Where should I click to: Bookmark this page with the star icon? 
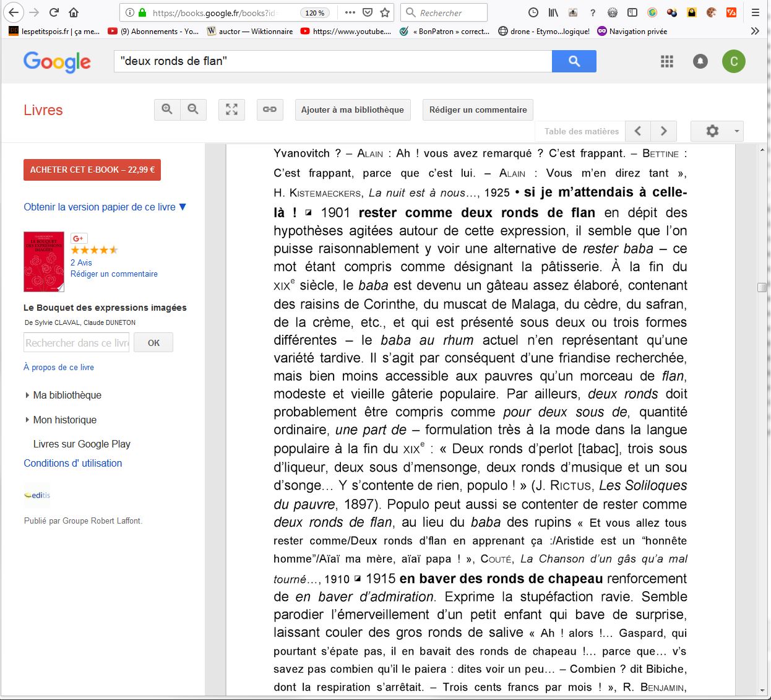coord(385,12)
